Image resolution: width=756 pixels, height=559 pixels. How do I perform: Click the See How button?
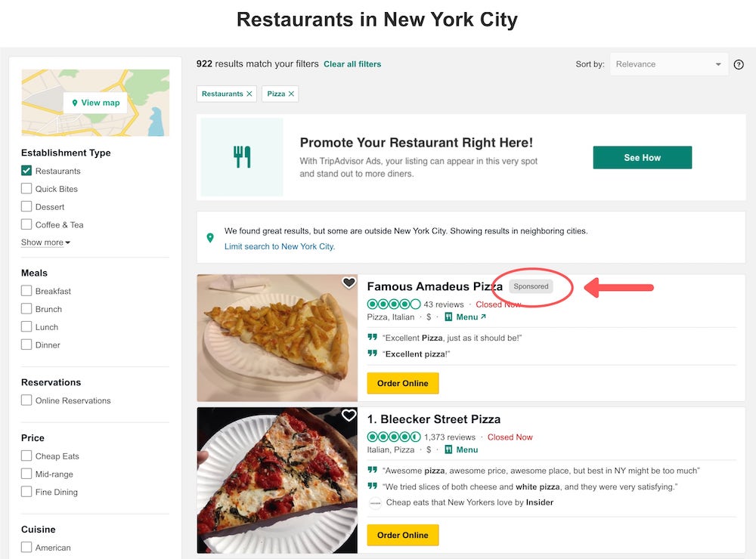coord(642,158)
